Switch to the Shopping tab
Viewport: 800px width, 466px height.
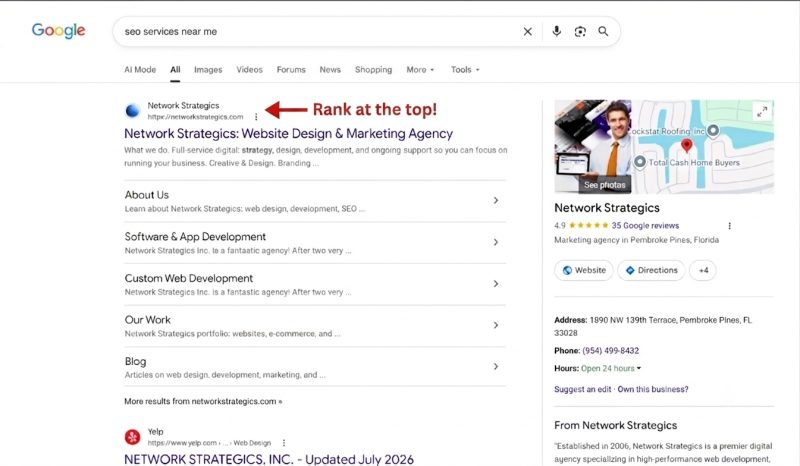point(373,69)
